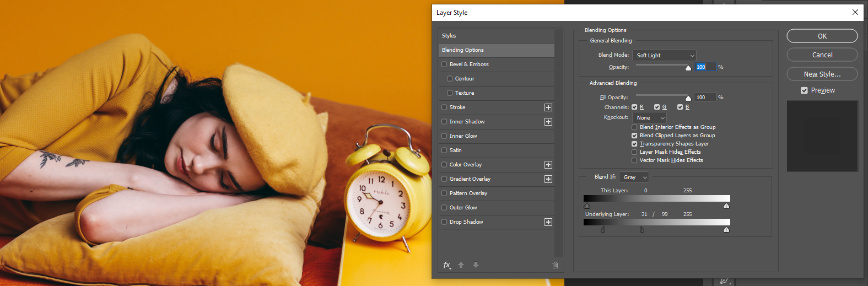Open the fx effects menu icon
868x286 pixels.
click(x=447, y=265)
